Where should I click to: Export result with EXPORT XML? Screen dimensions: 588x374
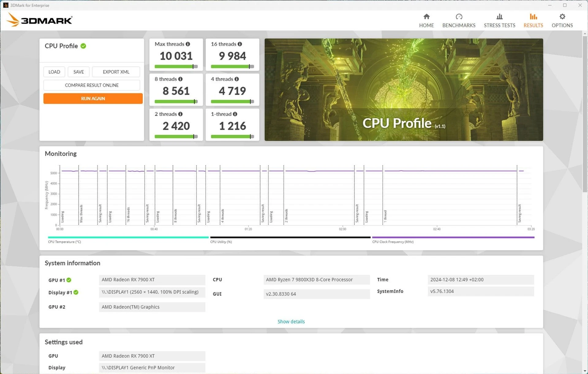tap(116, 72)
